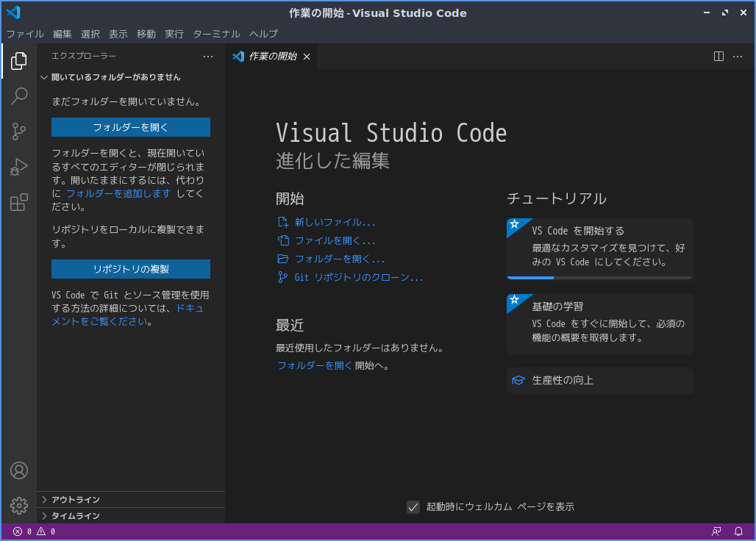Follow the フォルダーを追加します link
This screenshot has height=541, width=756.
tap(118, 193)
